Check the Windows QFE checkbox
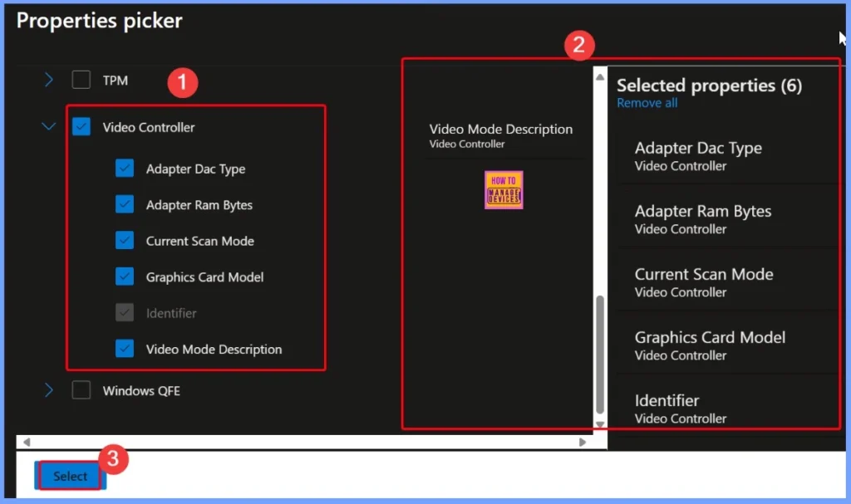Screen dimensions: 851x504 click(81, 390)
